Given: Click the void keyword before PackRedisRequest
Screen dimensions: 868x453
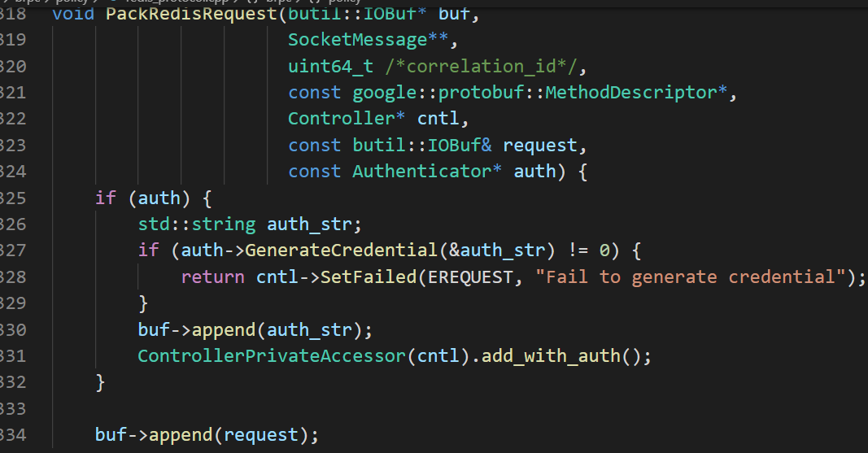Looking at the screenshot, I should (x=73, y=13).
